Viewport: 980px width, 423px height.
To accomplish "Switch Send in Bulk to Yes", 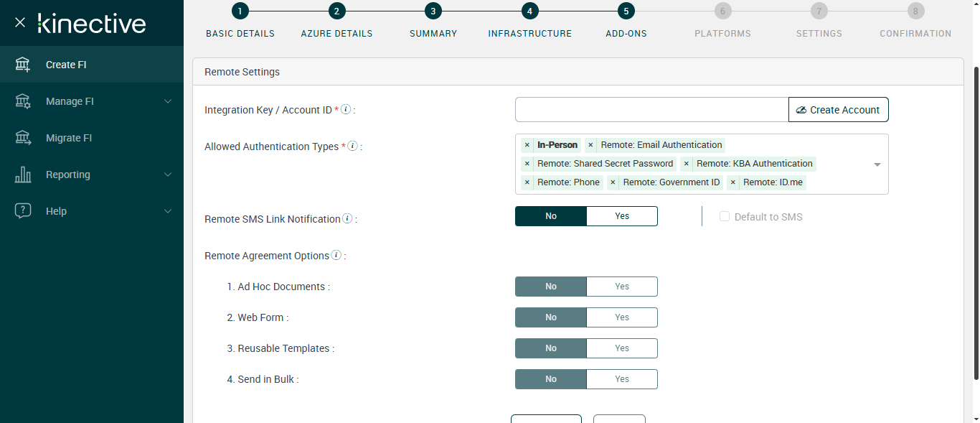I will (621, 379).
